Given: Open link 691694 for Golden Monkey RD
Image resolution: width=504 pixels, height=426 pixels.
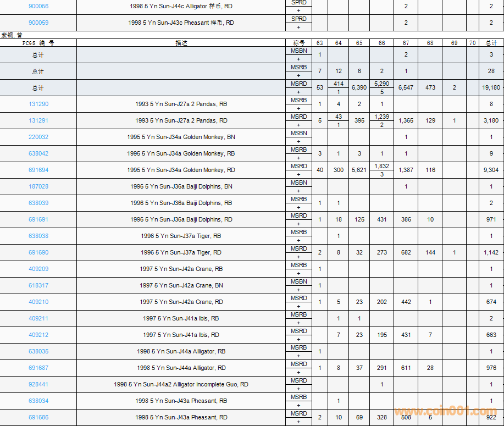Looking at the screenshot, I should click(38, 170).
